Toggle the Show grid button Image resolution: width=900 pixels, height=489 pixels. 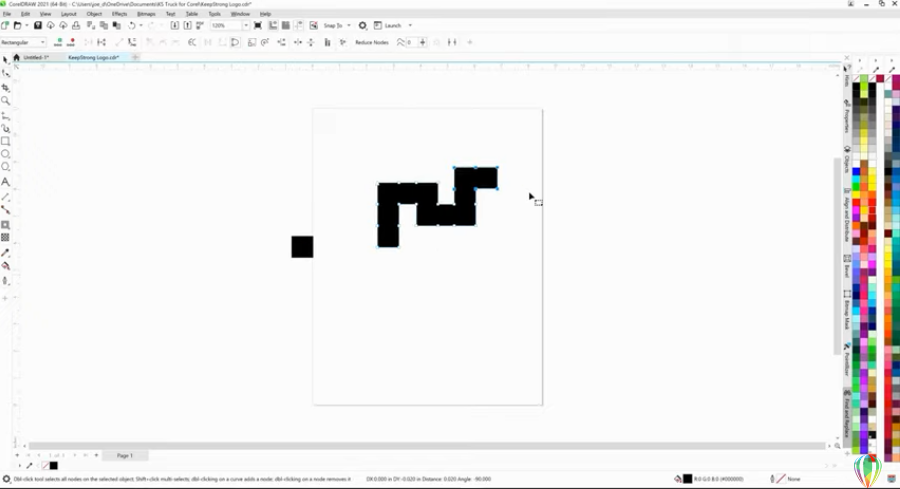[285, 25]
